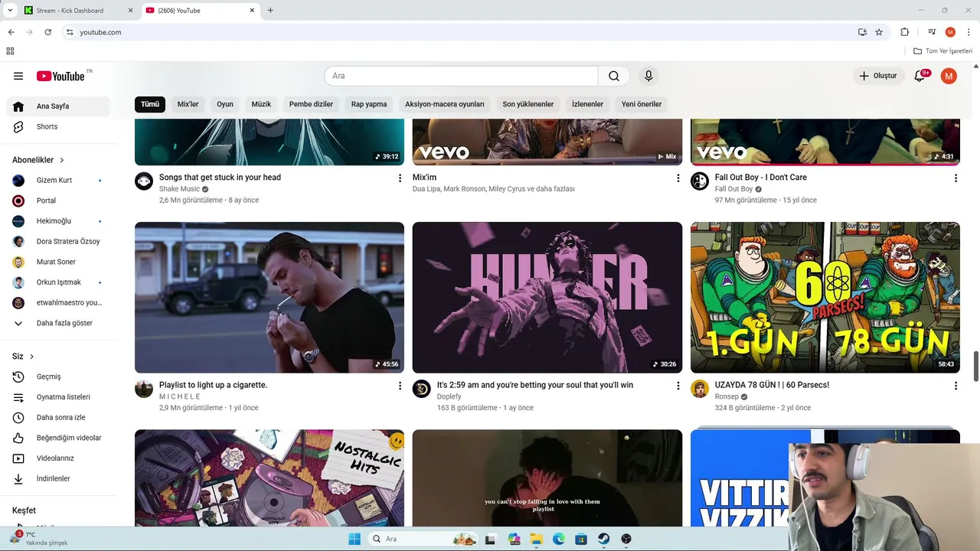Open Daha sonra izle in the sidebar
The width and height of the screenshot is (980, 551).
tap(58, 417)
